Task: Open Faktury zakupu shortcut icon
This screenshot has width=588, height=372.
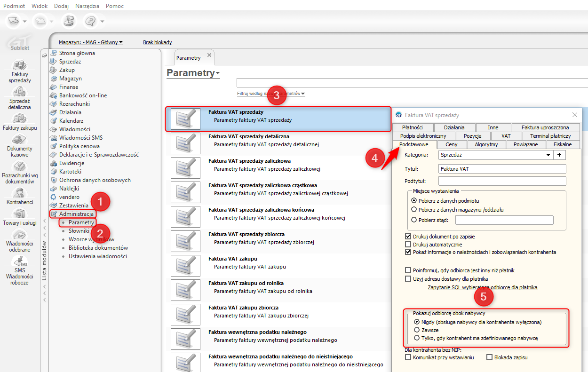Action: click(x=19, y=119)
